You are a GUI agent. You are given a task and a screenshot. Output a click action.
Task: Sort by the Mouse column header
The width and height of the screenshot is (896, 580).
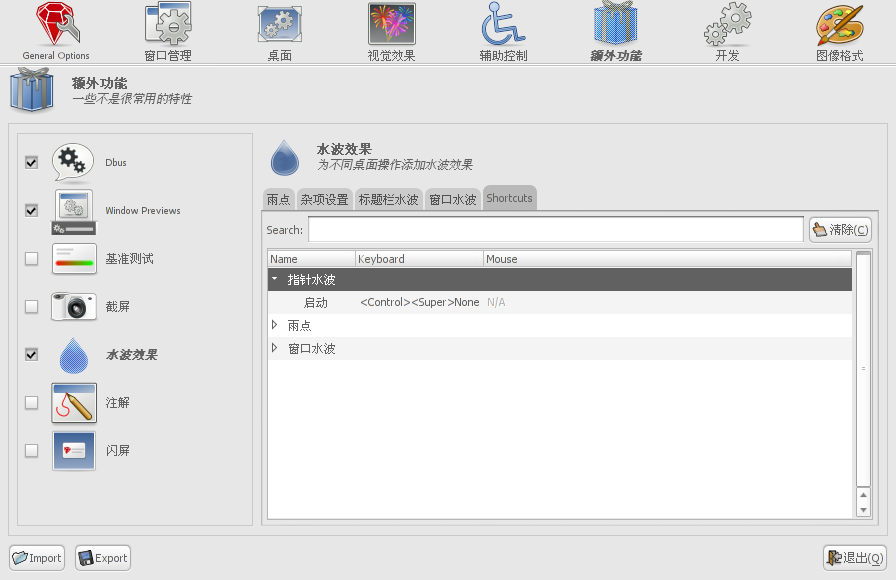(667, 259)
